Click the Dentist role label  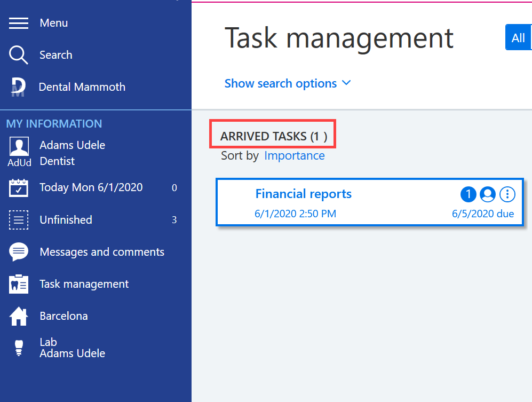pos(57,161)
